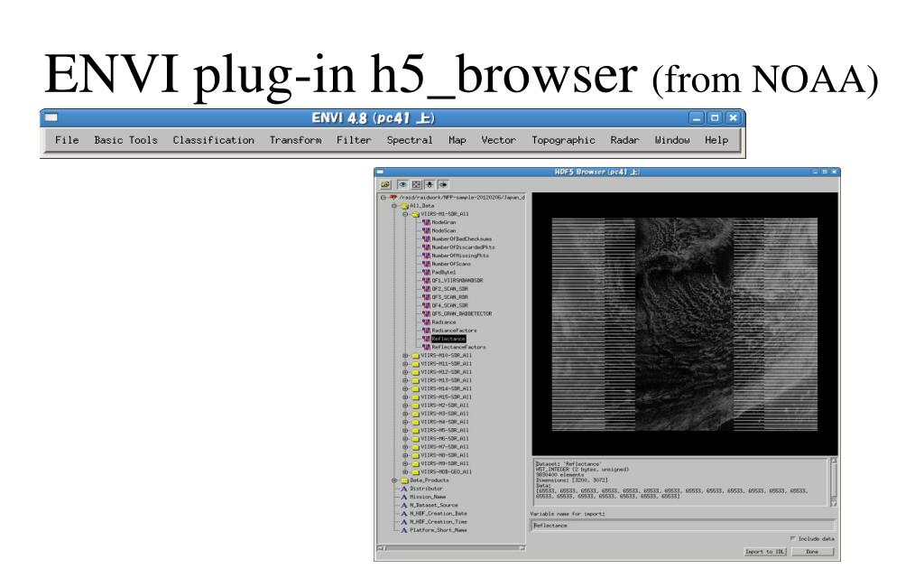This screenshot has width=924, height=578.
Task: Click the dataset icon beside ModeGran
Action: 427,222
